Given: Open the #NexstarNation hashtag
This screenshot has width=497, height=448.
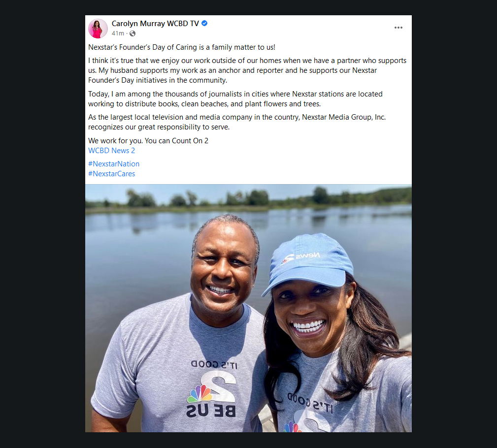Looking at the screenshot, I should (114, 164).
